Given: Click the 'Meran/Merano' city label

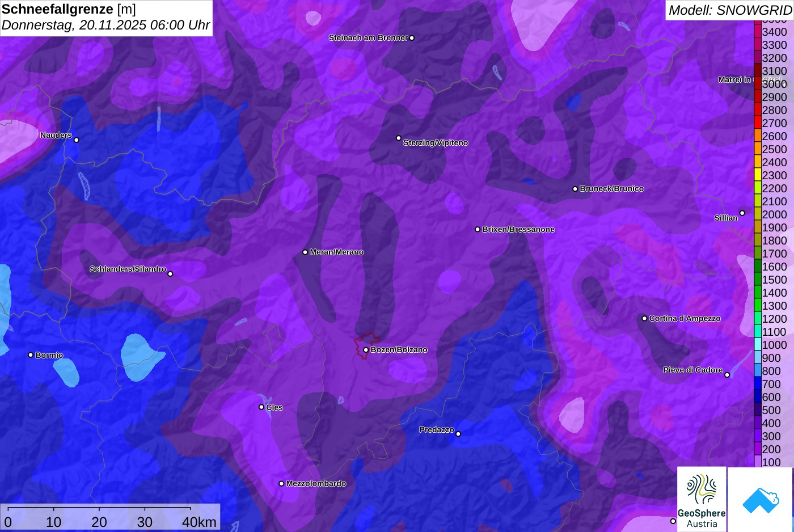Looking at the screenshot, I should [x=337, y=252].
